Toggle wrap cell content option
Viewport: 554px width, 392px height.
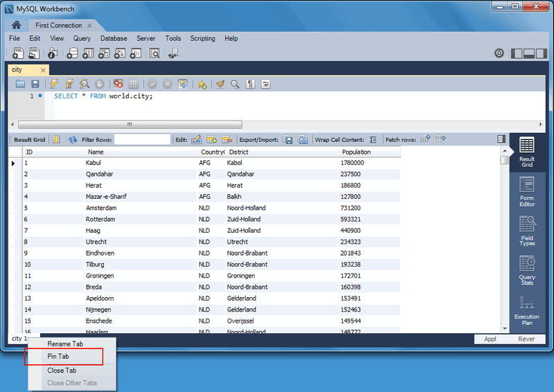pyautogui.click(x=373, y=139)
